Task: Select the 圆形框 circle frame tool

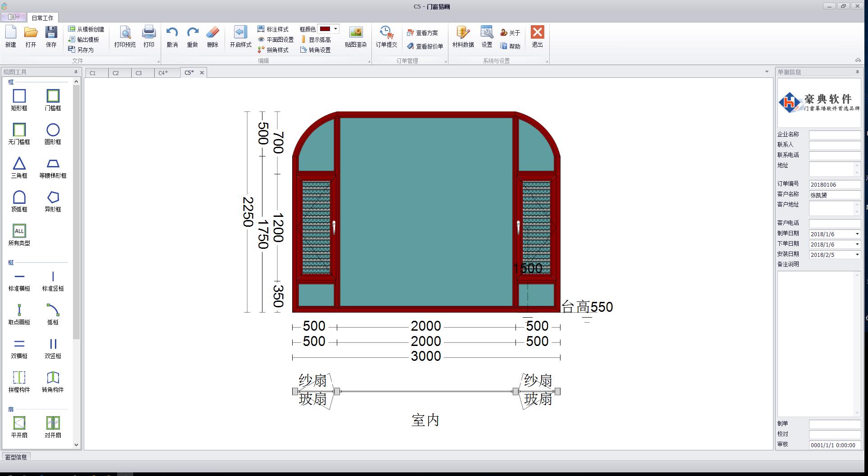Action: (x=53, y=133)
